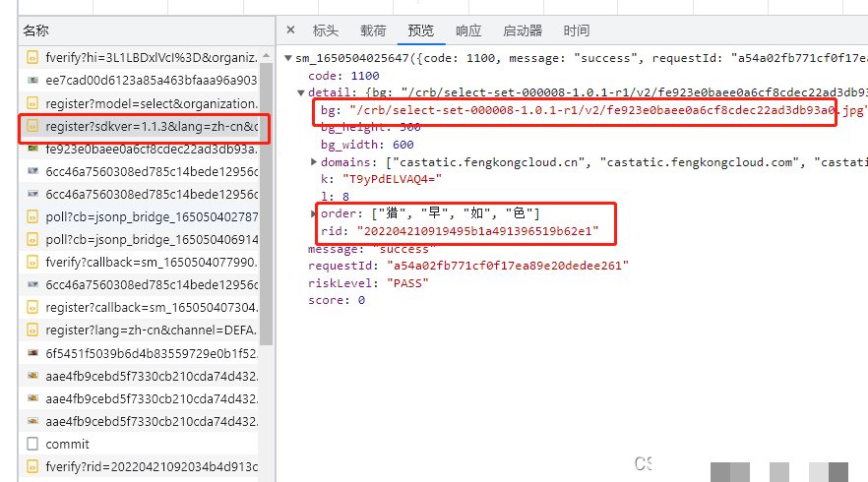The height and width of the screenshot is (482, 868).
Task: Click the code: 1100 value
Action: [x=365, y=76]
